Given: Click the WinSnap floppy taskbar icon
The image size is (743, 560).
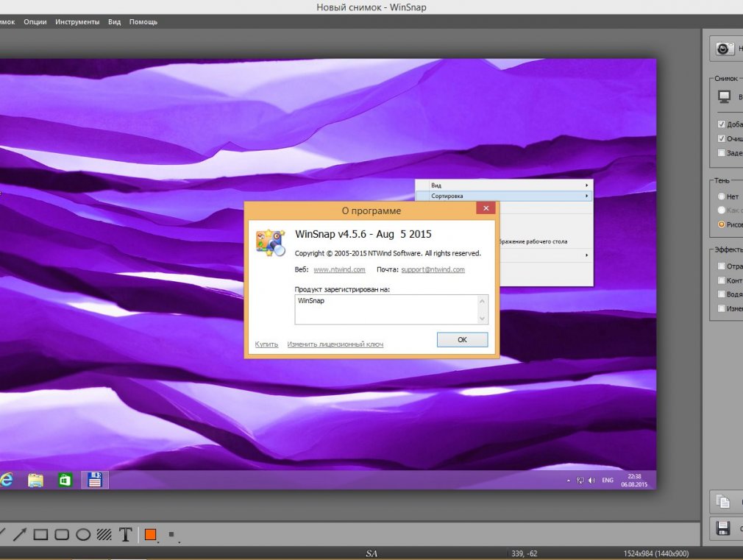Looking at the screenshot, I should click(95, 480).
